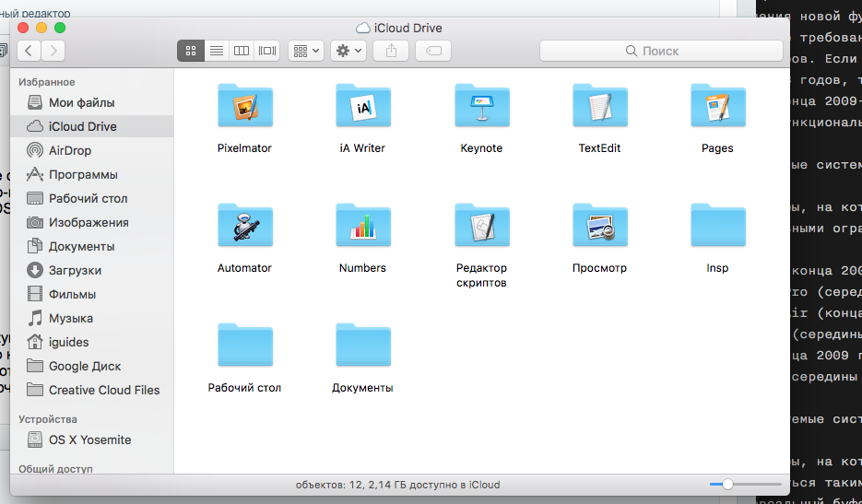Open the Automator folder
This screenshot has height=504, width=862.
pyautogui.click(x=244, y=227)
